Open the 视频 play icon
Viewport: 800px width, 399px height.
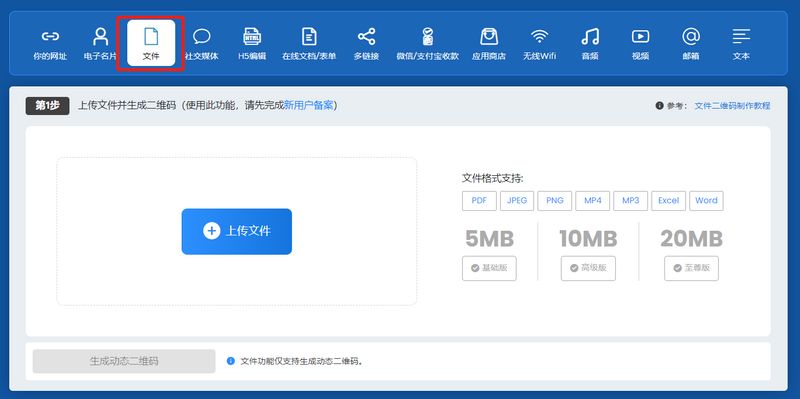640,36
